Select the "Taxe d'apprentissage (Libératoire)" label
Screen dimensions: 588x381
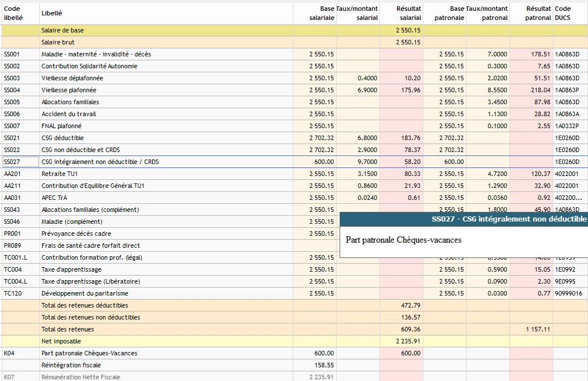pos(91,281)
